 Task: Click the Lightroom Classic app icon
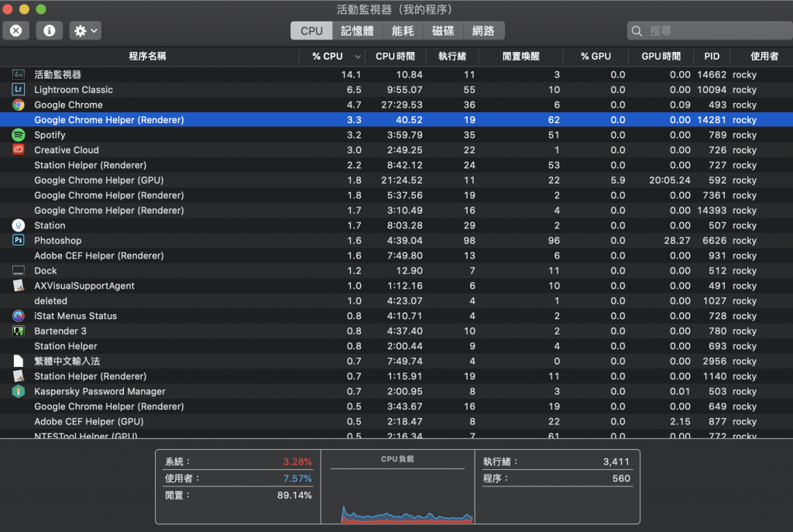coord(19,90)
